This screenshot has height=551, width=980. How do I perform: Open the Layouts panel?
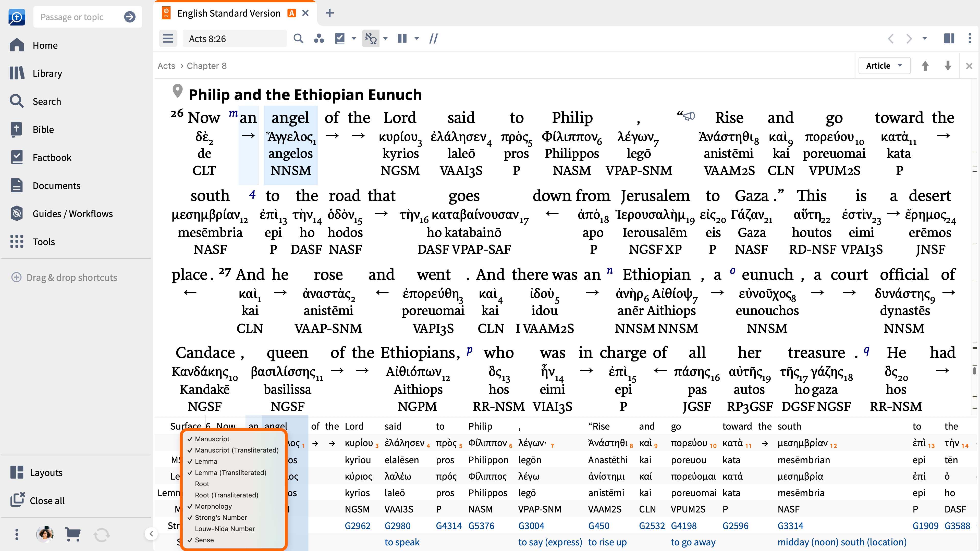tap(36, 472)
